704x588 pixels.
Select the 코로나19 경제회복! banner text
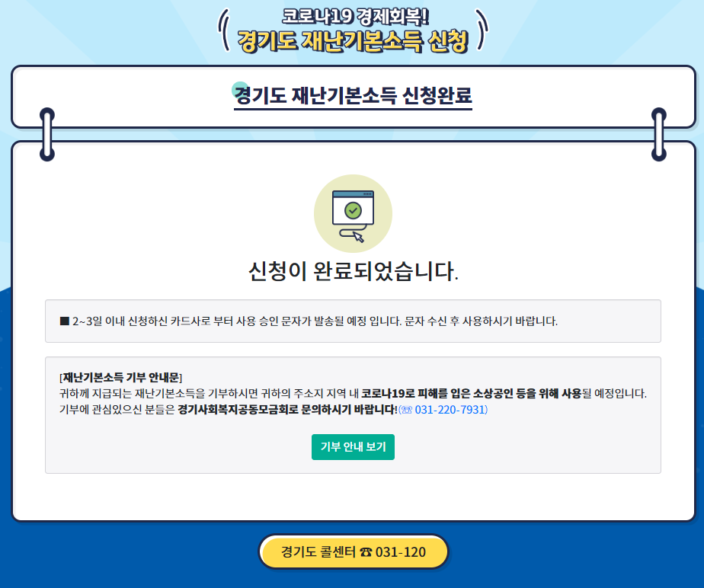[355, 17]
